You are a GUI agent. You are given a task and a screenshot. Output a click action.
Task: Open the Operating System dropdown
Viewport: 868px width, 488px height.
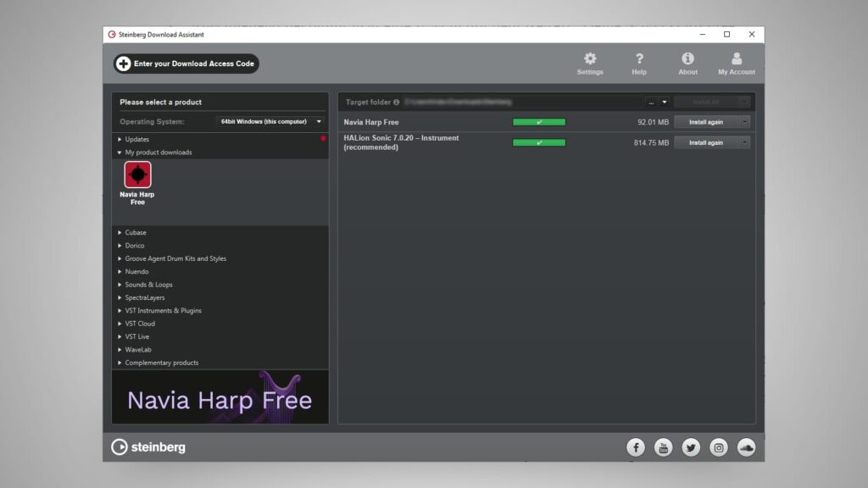click(270, 122)
